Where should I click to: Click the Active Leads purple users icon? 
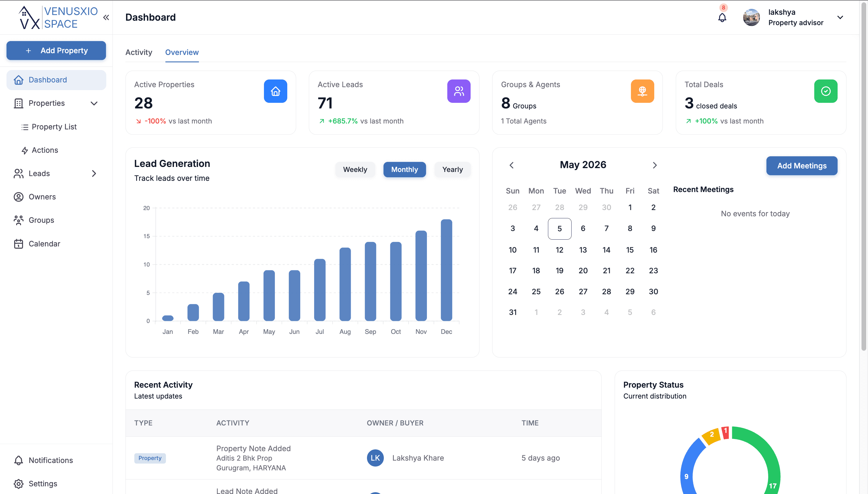pos(459,91)
